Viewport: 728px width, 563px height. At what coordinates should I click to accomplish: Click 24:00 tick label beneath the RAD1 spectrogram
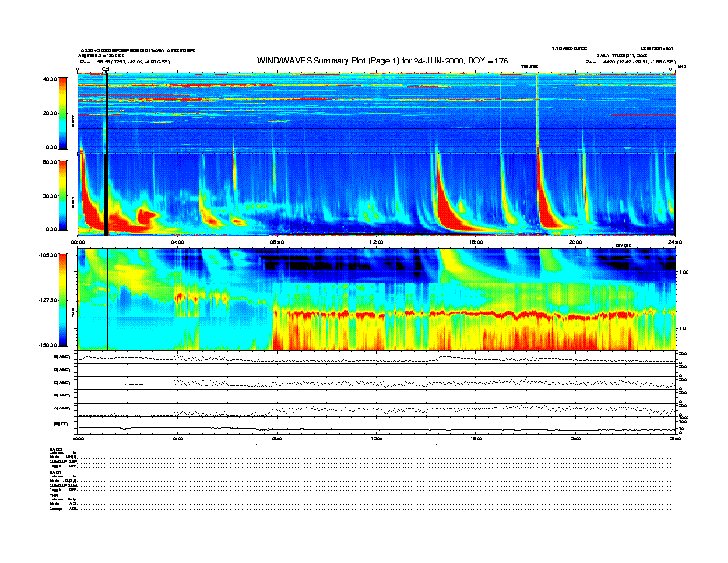[x=675, y=242]
